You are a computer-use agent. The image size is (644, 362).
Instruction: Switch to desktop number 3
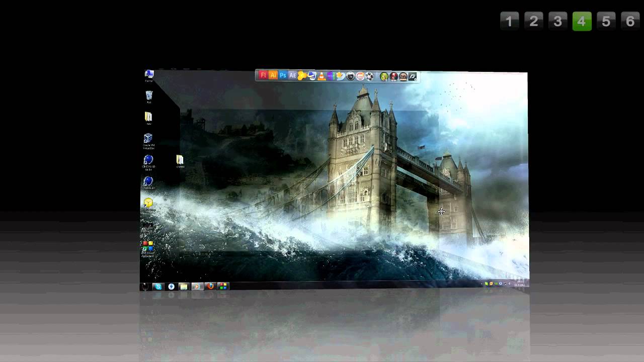point(558,21)
